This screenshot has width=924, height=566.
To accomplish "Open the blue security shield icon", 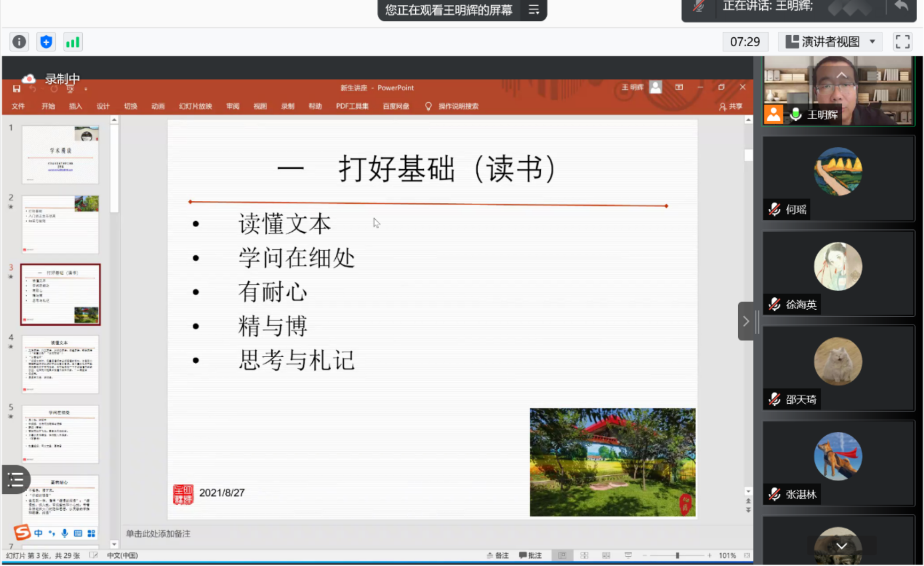I will (46, 42).
